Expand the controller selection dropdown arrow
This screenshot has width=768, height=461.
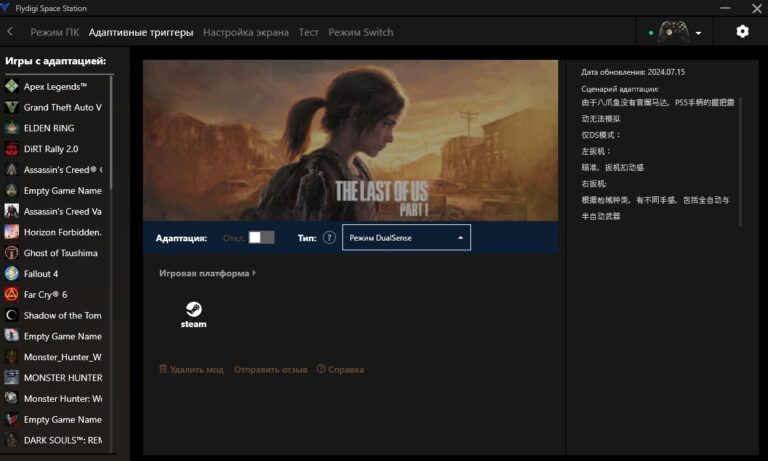698,33
